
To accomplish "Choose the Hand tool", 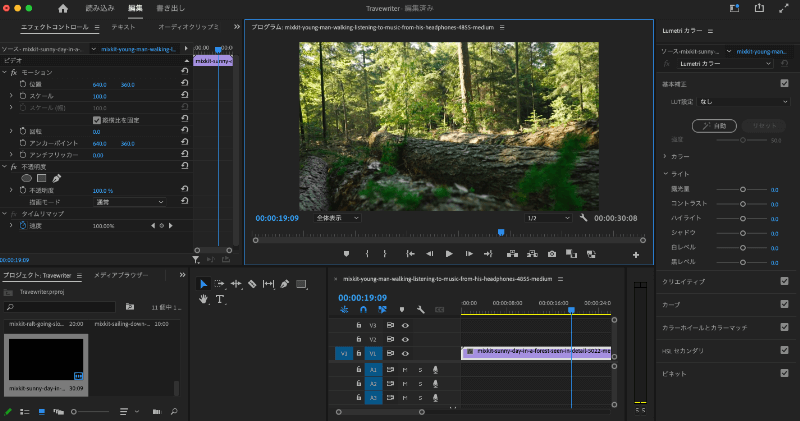I will (204, 299).
